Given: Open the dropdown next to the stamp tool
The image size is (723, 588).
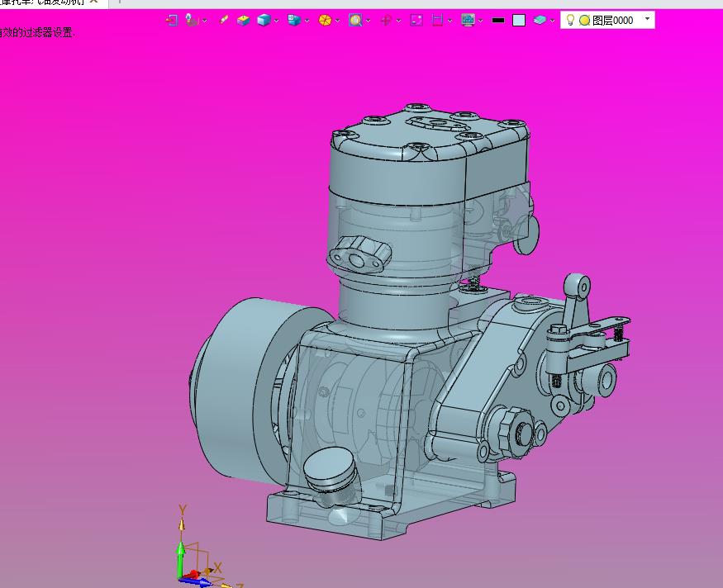Looking at the screenshot, I should pos(205,21).
